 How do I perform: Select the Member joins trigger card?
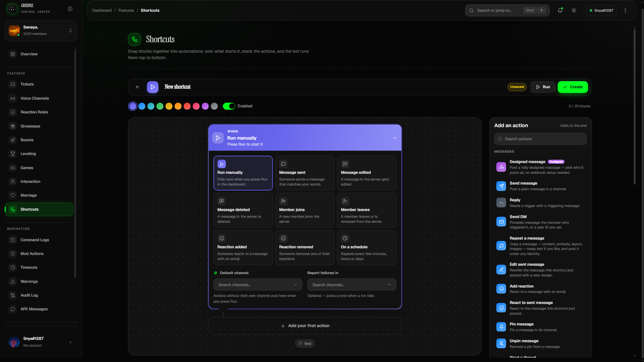coord(305,210)
